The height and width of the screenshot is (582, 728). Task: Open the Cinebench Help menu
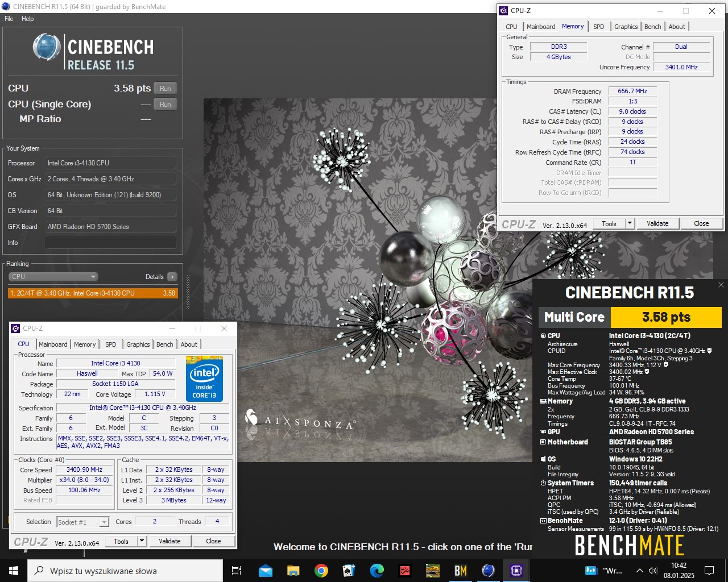[x=28, y=19]
